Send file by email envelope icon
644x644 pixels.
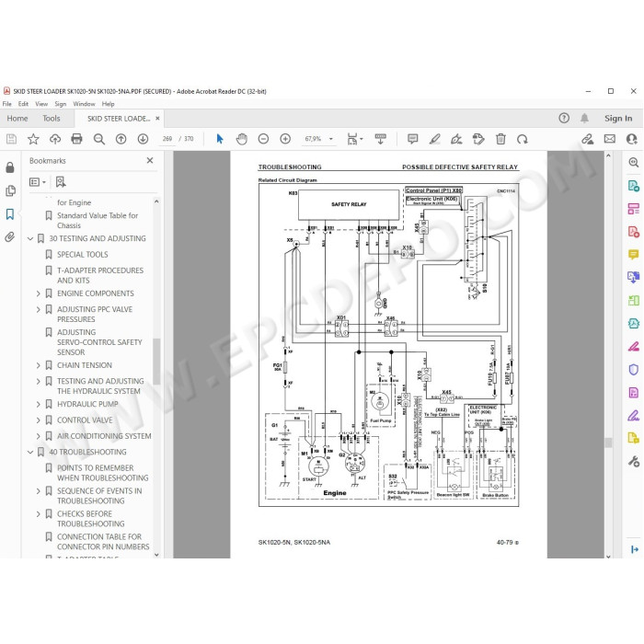(x=609, y=139)
